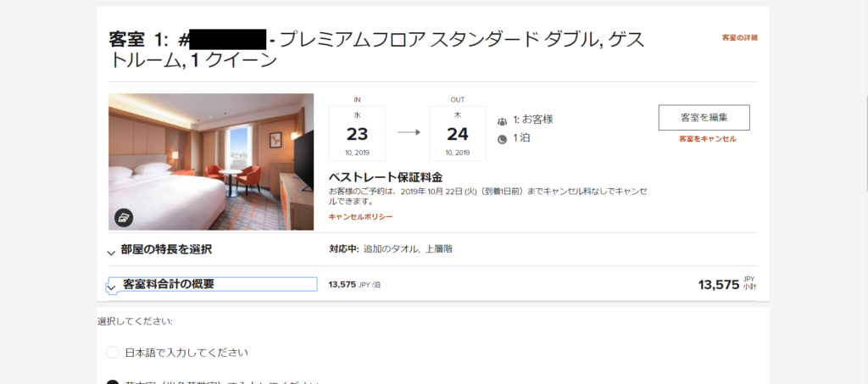Click the 客室を編集 button
This screenshot has width=868, height=384.
click(704, 117)
